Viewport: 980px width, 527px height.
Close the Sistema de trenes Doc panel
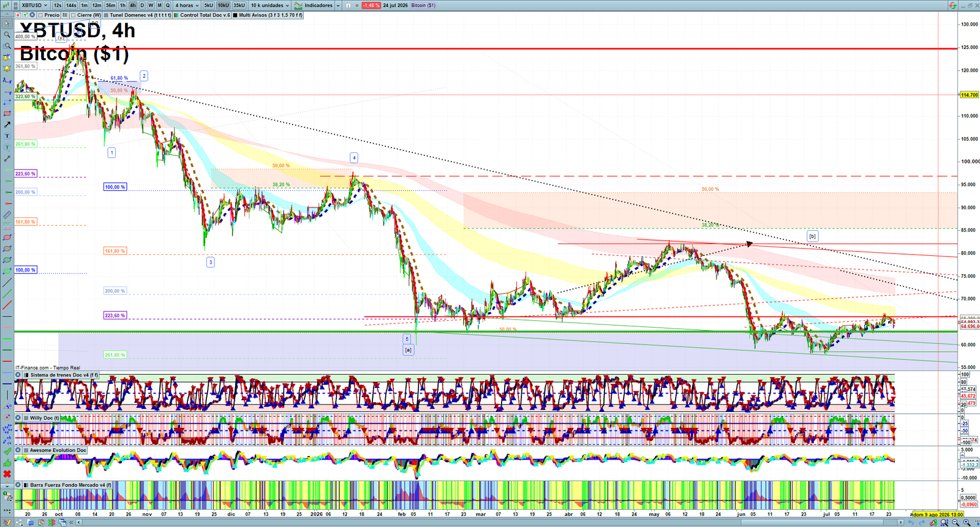coord(18,375)
